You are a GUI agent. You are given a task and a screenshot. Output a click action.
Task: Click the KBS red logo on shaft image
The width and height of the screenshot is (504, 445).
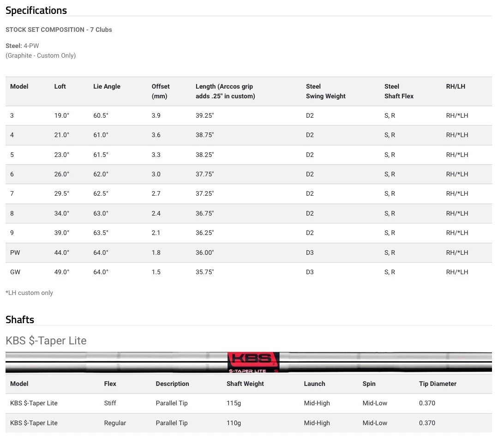[253, 360]
